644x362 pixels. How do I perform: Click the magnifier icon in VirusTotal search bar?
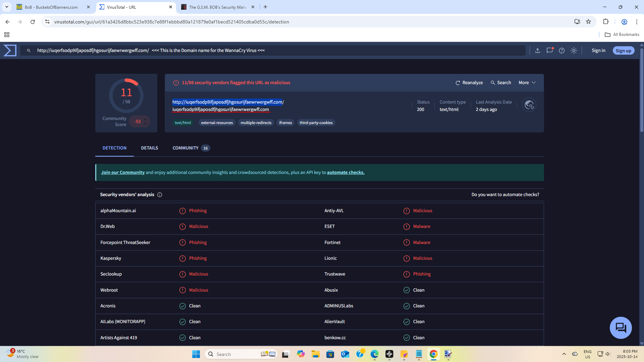coord(29,51)
